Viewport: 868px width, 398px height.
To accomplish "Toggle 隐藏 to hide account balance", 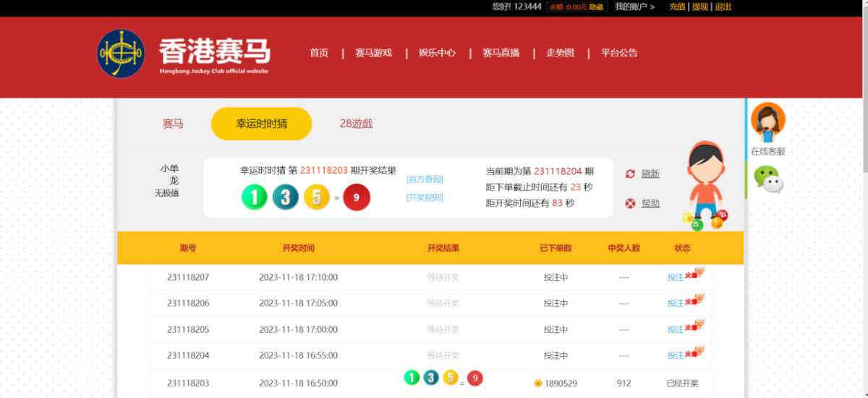I will pos(596,7).
